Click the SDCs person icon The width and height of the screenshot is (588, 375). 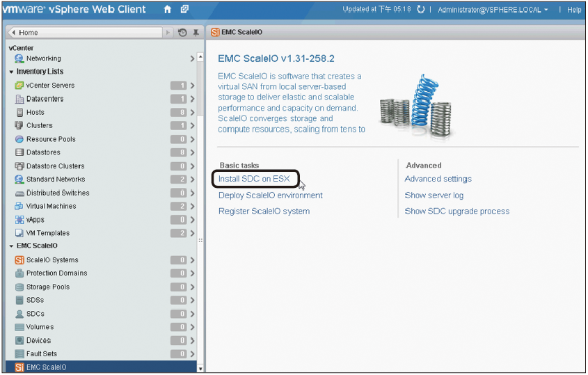(19, 314)
